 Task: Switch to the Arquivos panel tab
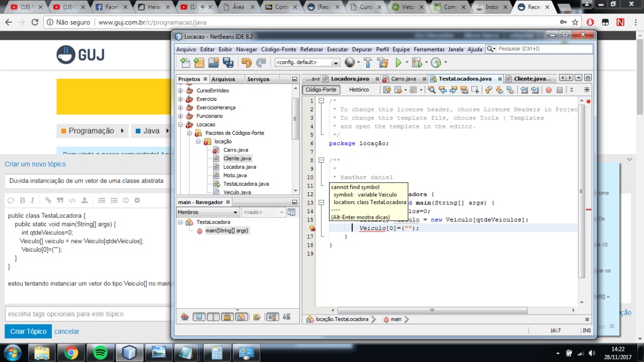223,79
